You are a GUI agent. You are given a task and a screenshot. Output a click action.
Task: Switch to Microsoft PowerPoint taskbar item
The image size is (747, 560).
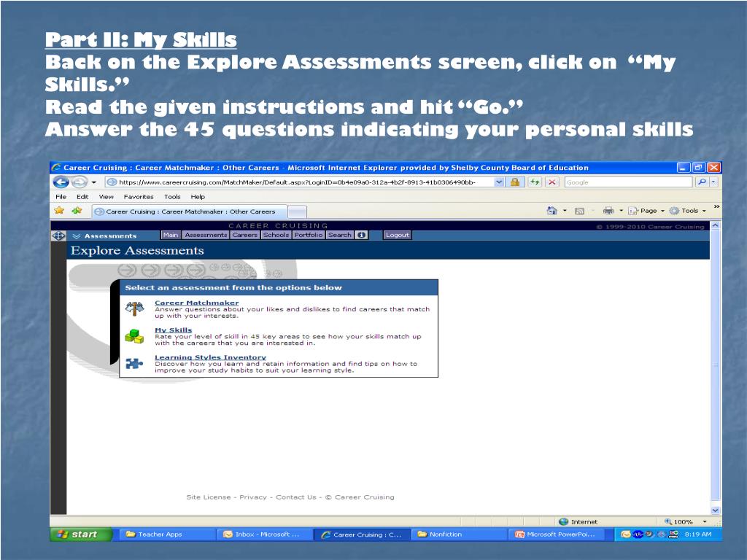click(558, 534)
